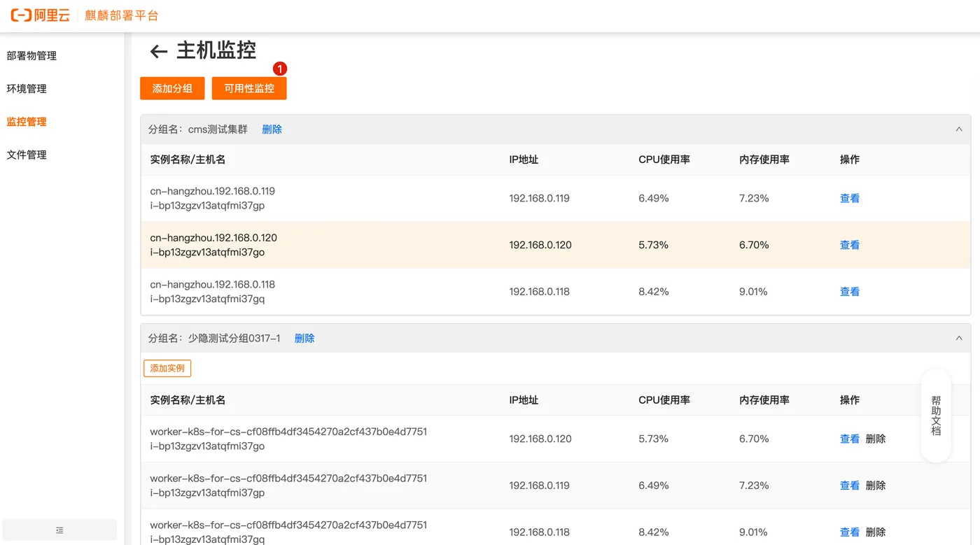The height and width of the screenshot is (545, 980).
Task: Go back using arrow beside 主机监控
Action: [159, 51]
